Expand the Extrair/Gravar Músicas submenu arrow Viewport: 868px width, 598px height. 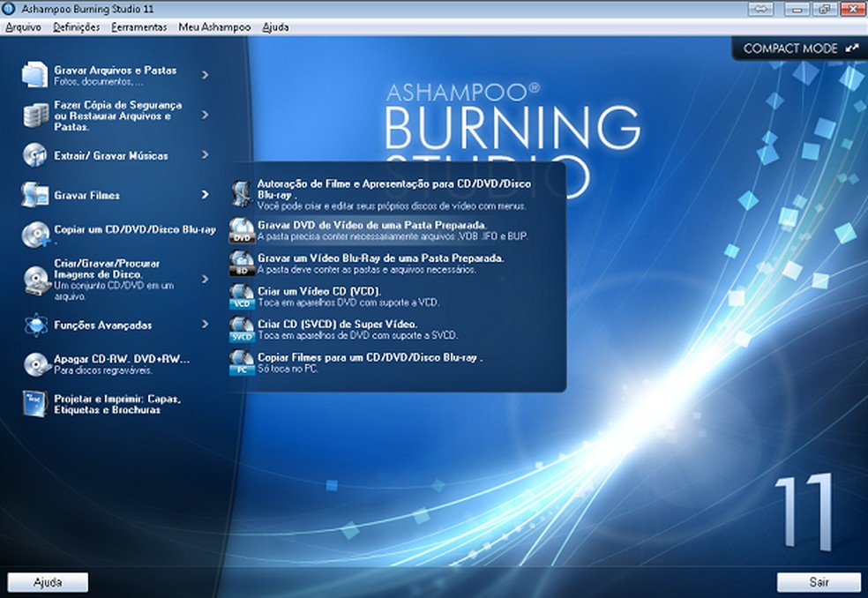[x=205, y=155]
